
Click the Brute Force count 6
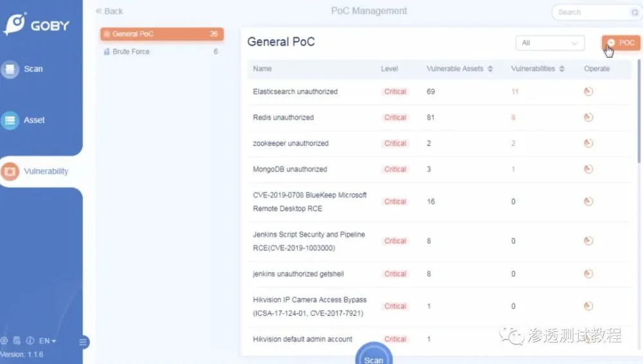[215, 51]
